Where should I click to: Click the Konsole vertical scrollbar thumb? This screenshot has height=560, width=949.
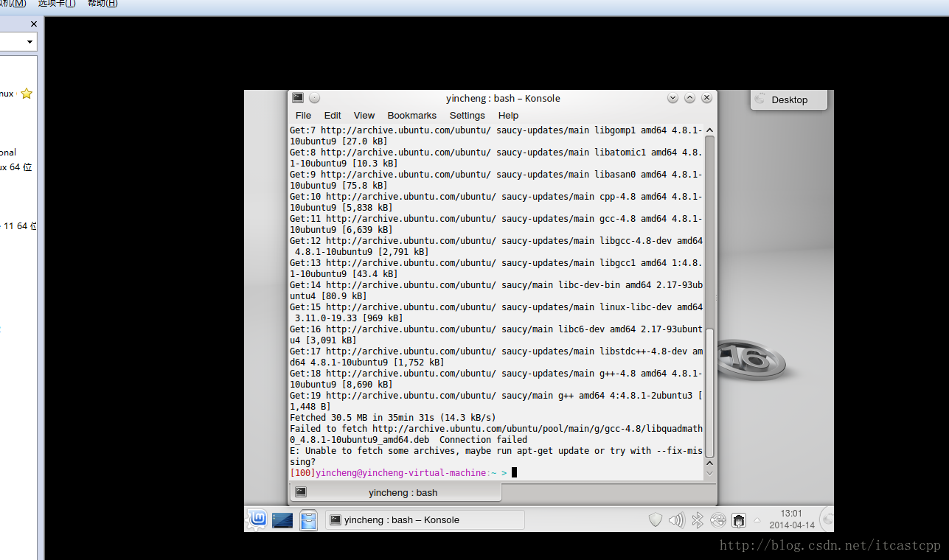[x=710, y=393]
